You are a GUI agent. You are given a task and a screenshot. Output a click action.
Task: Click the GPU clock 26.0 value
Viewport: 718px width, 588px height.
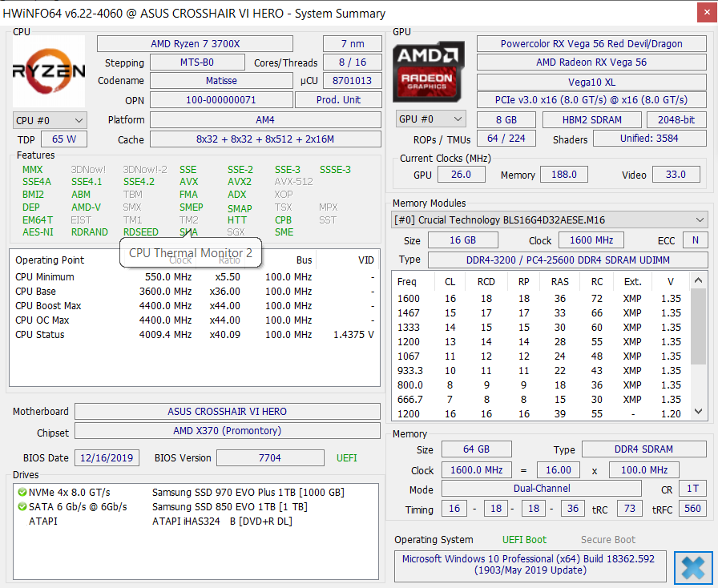461,175
